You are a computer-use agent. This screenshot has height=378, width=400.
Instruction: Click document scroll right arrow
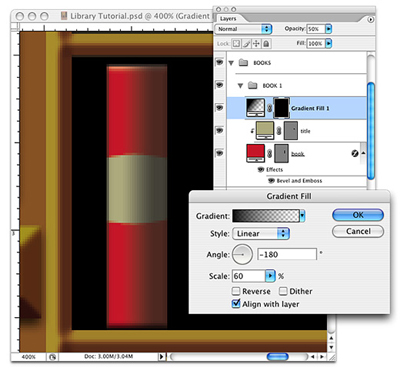click(322, 357)
